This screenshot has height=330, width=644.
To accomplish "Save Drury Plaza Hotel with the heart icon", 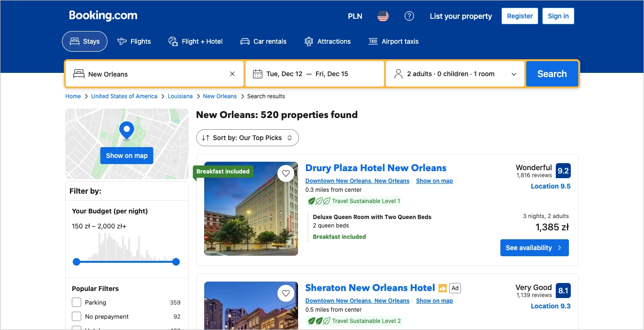I will tap(286, 173).
